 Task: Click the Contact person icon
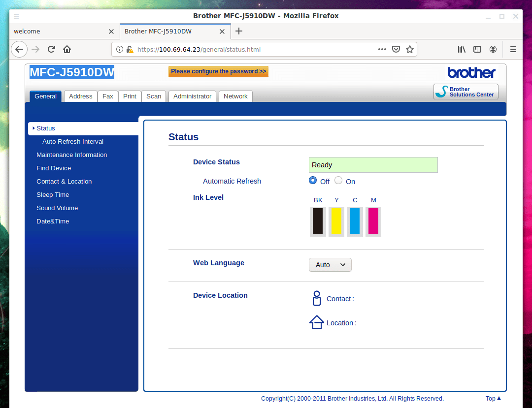(x=316, y=299)
